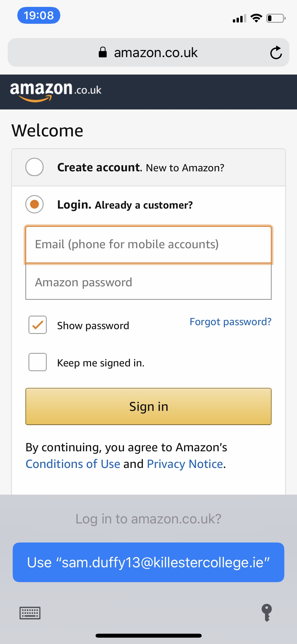Tap the yellow Sign in button

148,407
